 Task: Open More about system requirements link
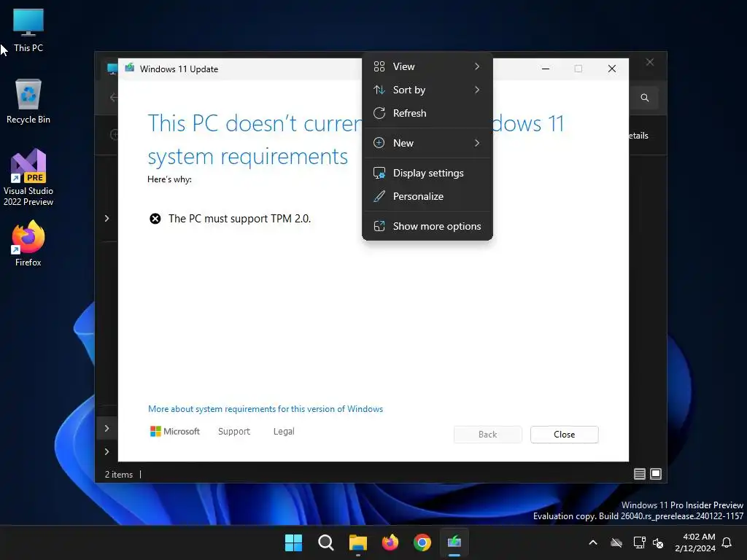tap(266, 409)
